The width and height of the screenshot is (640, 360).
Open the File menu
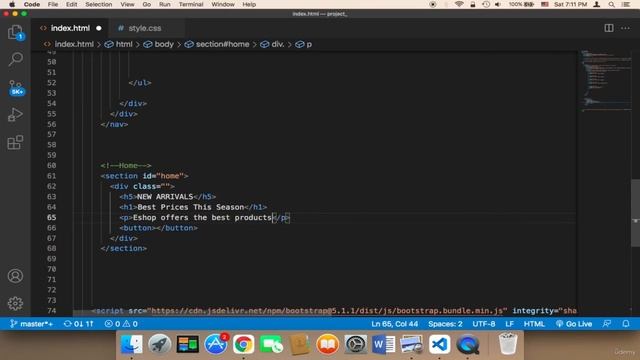click(x=53, y=4)
